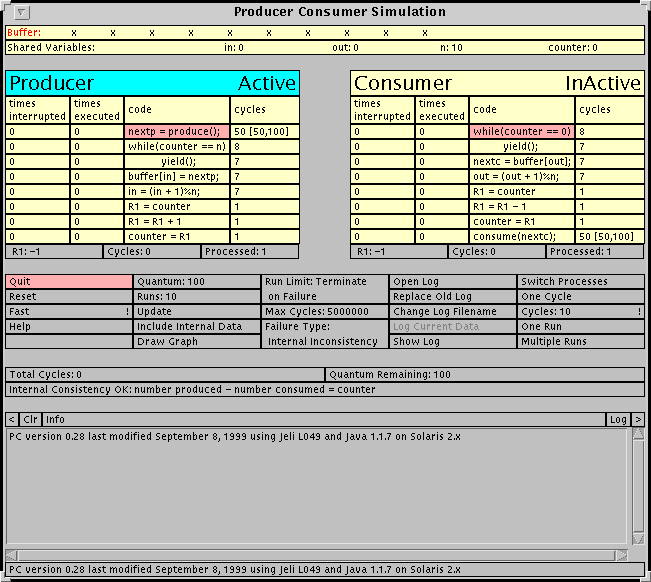Click the horizontal scrollbar's right arrow

pos(622,554)
